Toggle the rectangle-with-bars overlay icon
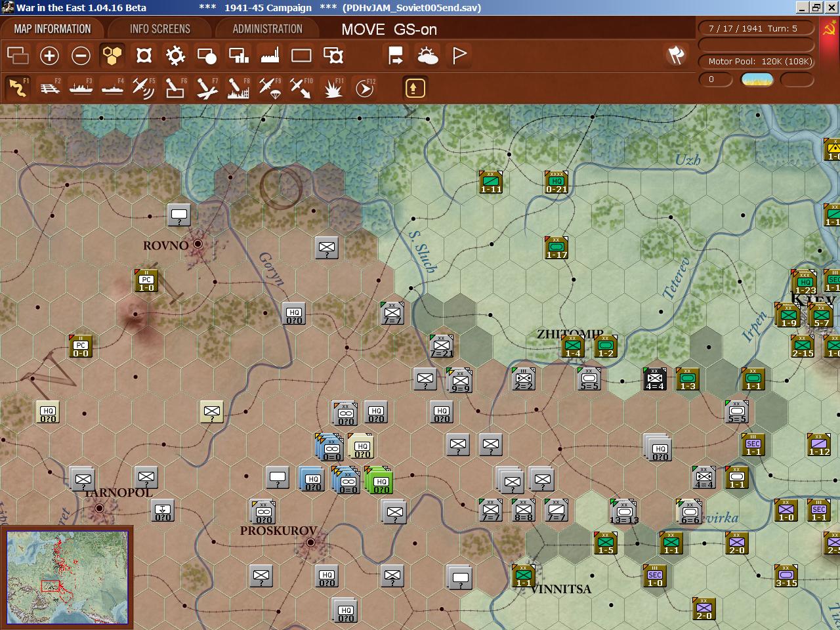 [x=238, y=56]
